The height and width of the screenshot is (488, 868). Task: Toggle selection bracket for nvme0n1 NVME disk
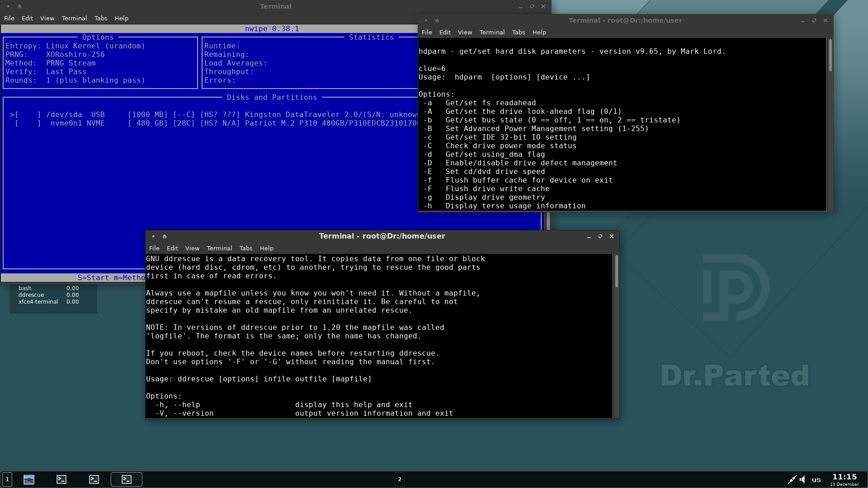tap(28, 123)
